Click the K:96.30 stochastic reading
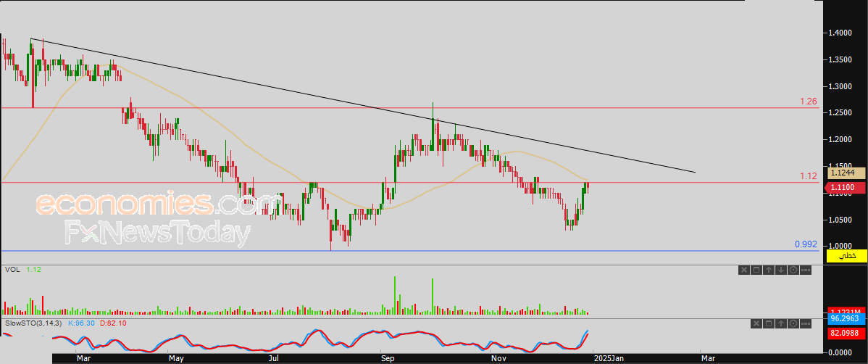This screenshot has height=364, width=868. 81,323
